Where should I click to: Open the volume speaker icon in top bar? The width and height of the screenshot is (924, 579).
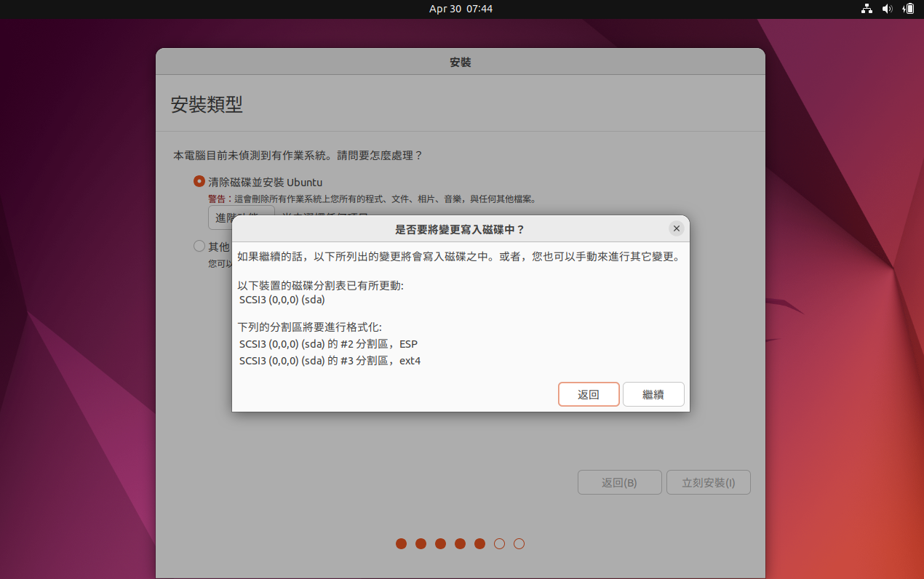click(x=887, y=9)
